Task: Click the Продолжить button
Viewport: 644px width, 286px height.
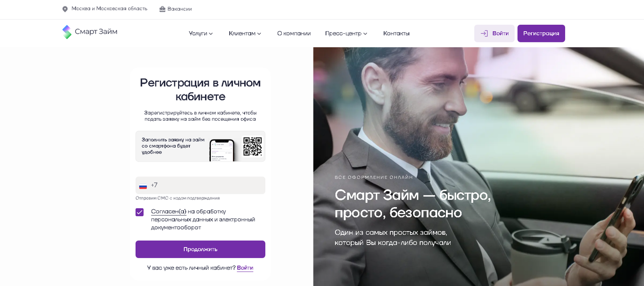Action: tap(200, 249)
